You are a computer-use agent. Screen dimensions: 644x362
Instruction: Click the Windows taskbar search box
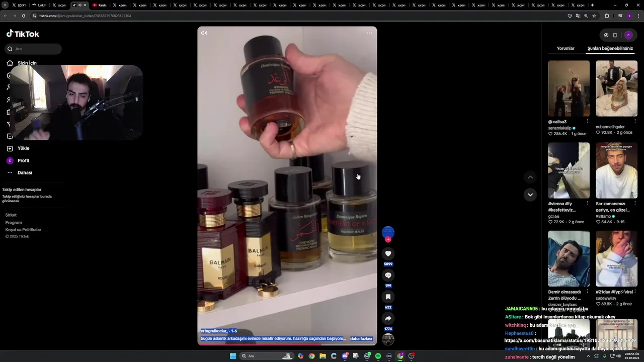[x=267, y=356]
